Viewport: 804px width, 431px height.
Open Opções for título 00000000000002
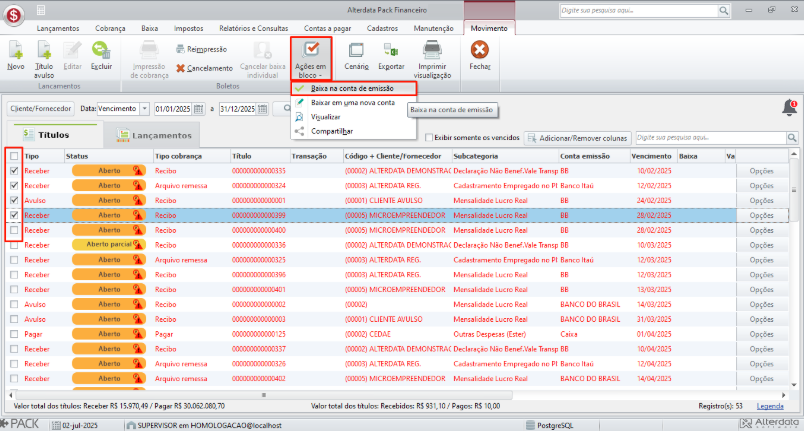click(x=761, y=304)
